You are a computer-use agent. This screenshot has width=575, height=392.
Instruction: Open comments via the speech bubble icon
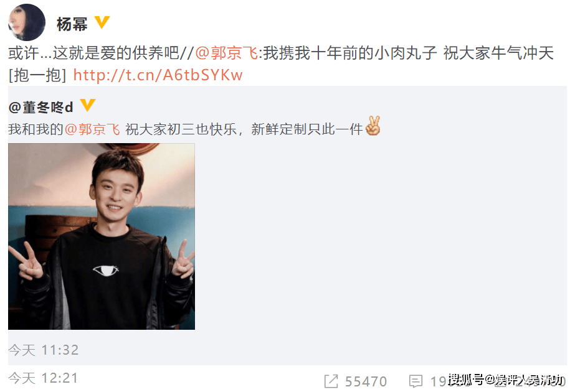point(416,381)
